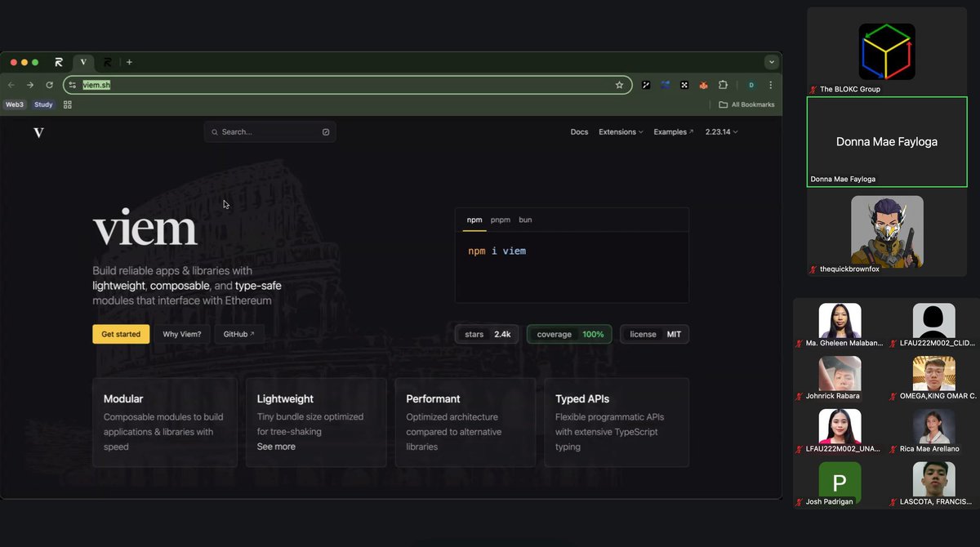Click the coverage 100% badge
The width and height of the screenshot is (980, 547).
point(569,334)
